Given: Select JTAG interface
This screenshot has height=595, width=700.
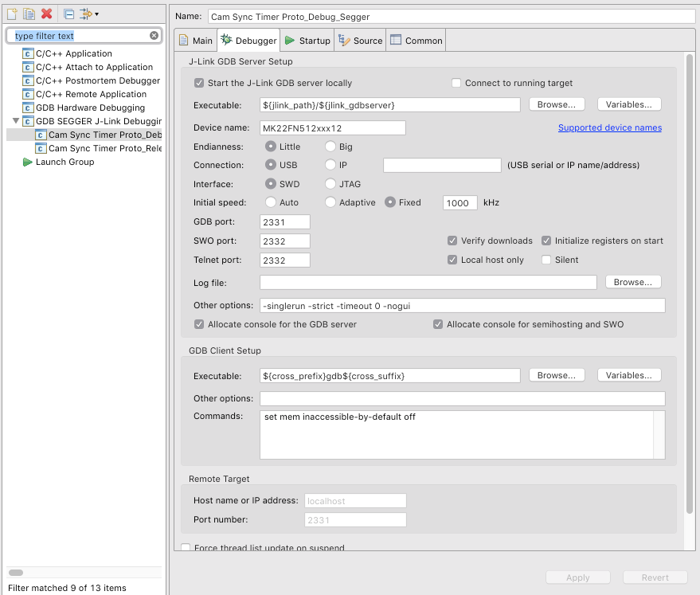Looking at the screenshot, I should [x=330, y=184].
